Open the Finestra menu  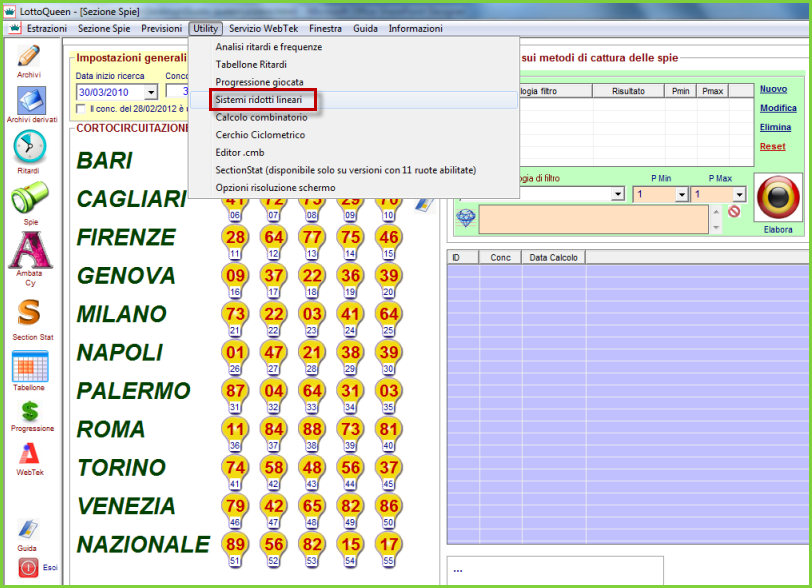pyautogui.click(x=325, y=28)
